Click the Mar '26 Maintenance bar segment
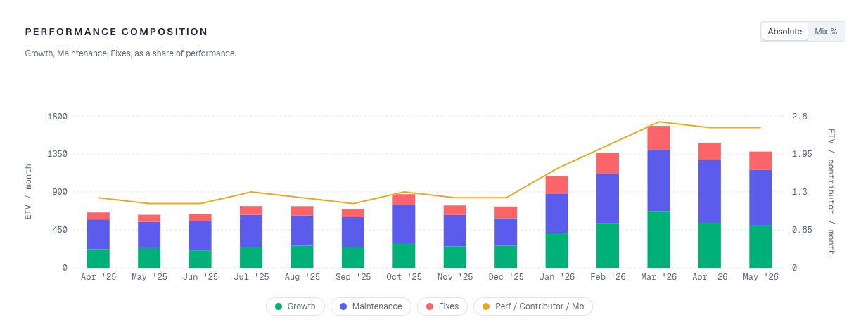The height and width of the screenshot is (336, 868). coord(658,181)
